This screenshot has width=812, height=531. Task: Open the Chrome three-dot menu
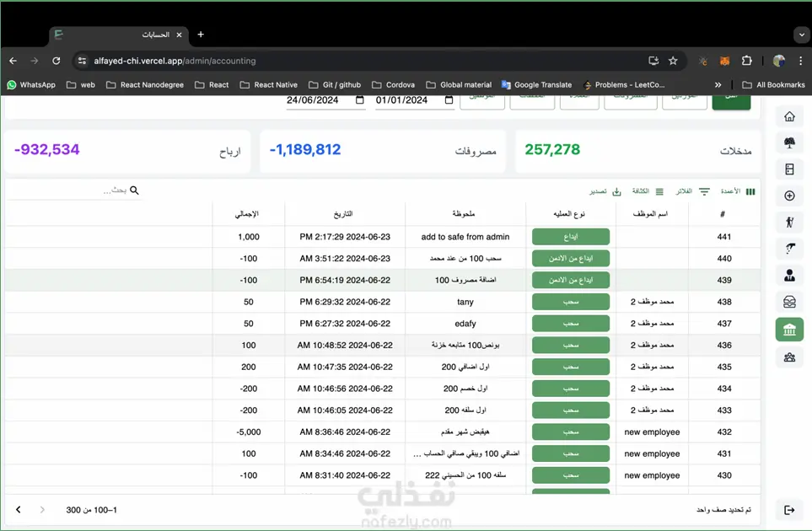click(x=800, y=61)
